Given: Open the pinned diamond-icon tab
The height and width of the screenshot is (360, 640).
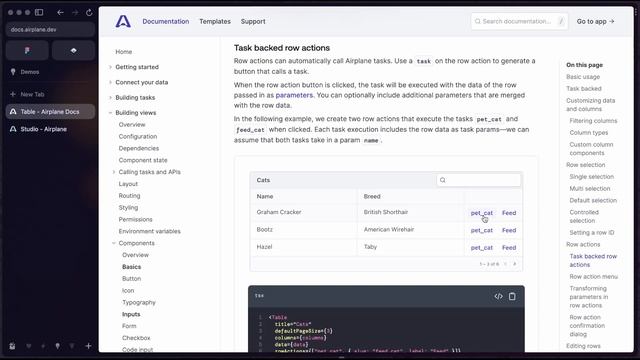Looking at the screenshot, I should pos(73,50).
